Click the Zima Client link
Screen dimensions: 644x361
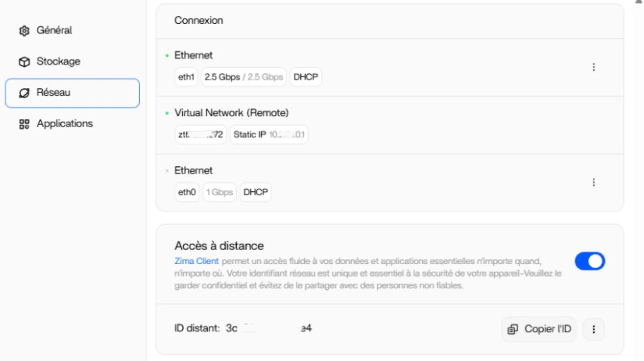tap(196, 261)
